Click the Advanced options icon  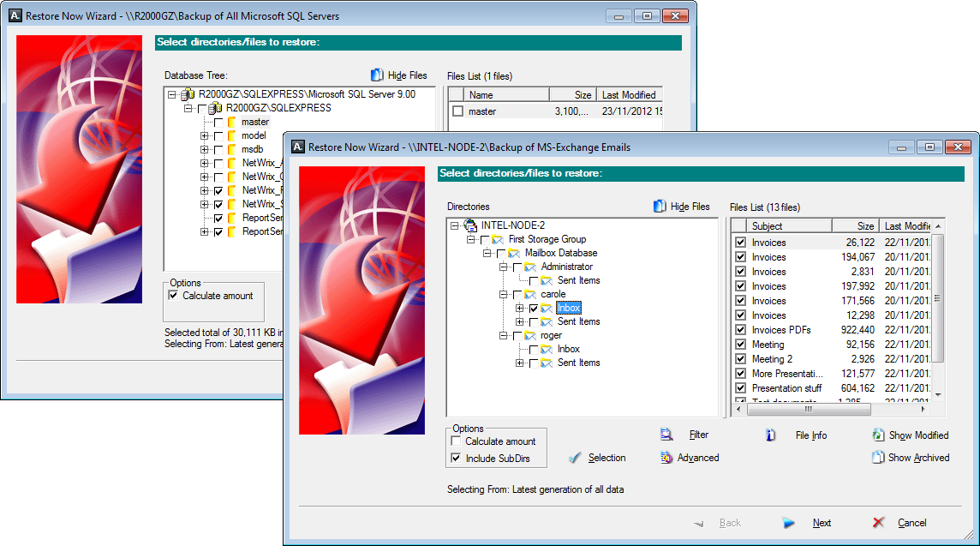point(666,458)
